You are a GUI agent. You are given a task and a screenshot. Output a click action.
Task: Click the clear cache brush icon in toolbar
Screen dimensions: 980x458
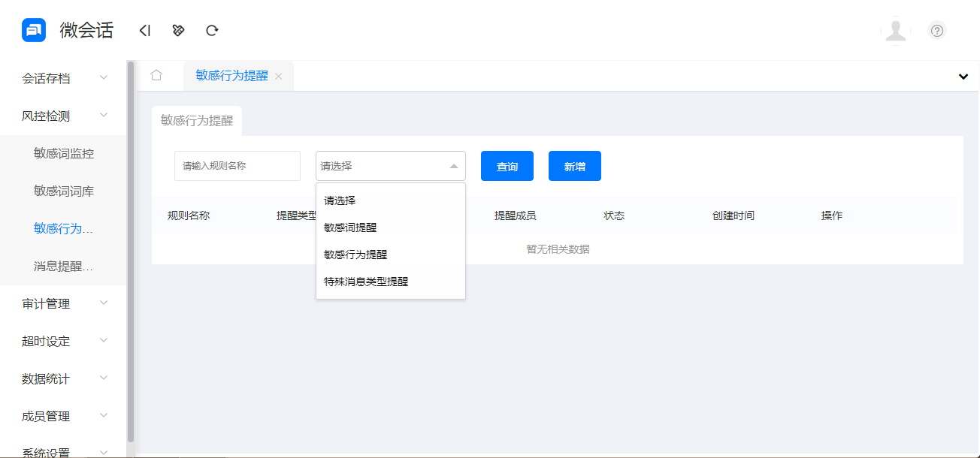[x=177, y=30]
